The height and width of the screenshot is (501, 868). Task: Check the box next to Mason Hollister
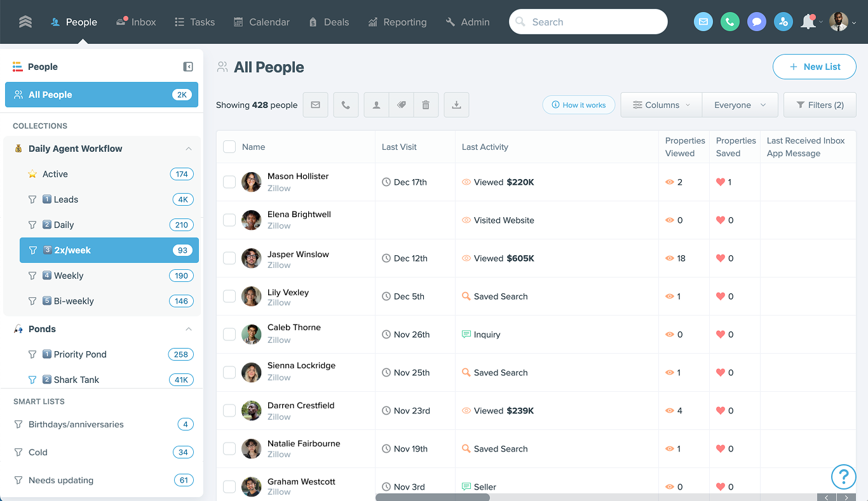[x=229, y=182]
